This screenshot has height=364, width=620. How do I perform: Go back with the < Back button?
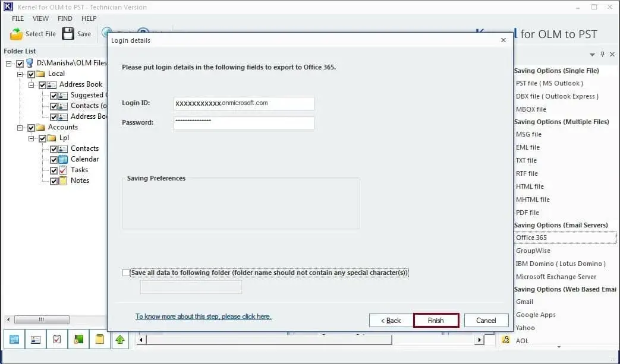pos(391,321)
